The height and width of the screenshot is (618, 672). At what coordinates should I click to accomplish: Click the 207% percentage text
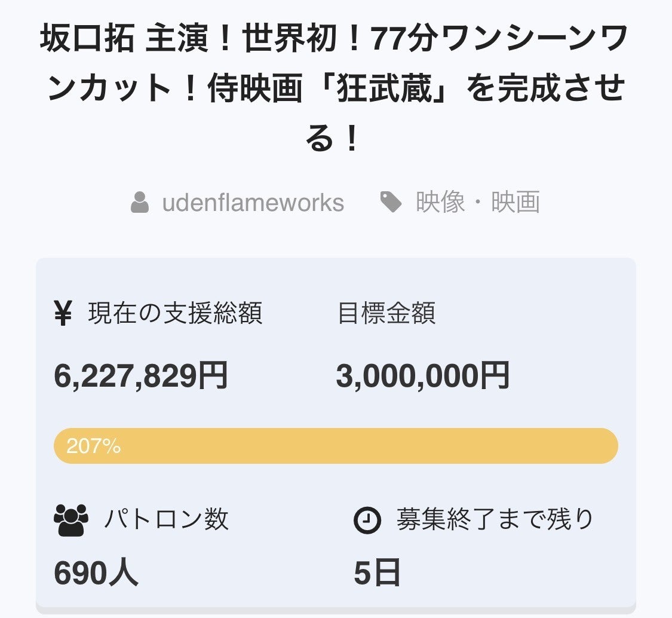click(x=94, y=446)
